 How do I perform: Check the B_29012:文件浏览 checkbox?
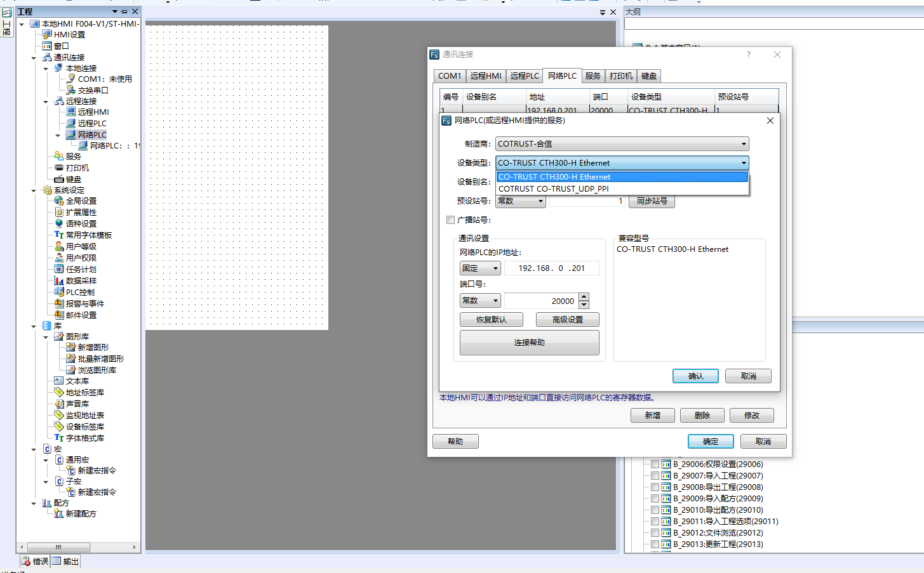[655, 533]
